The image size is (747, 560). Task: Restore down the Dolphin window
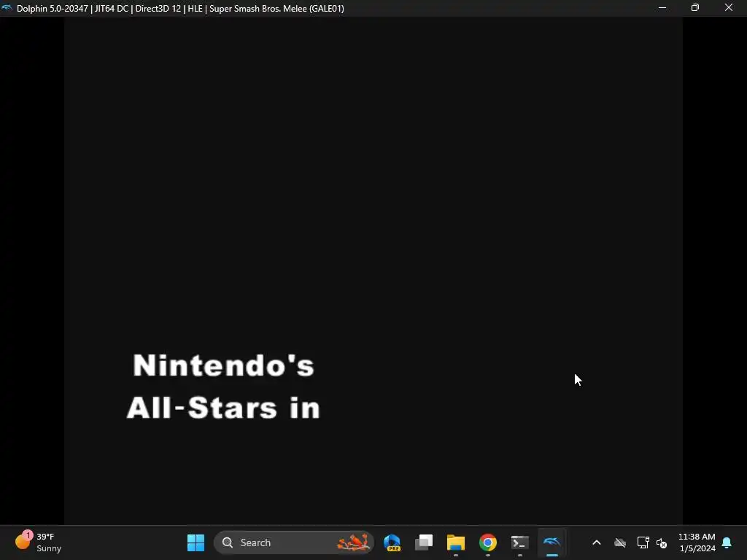(x=695, y=7)
